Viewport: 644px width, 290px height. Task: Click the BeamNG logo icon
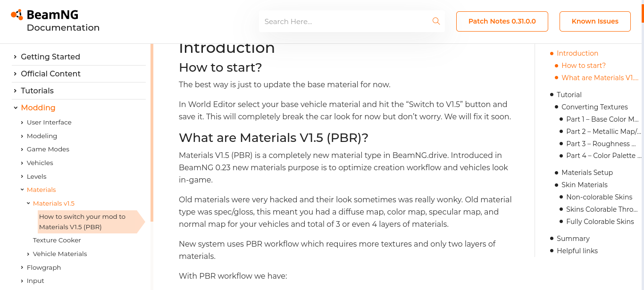(17, 15)
